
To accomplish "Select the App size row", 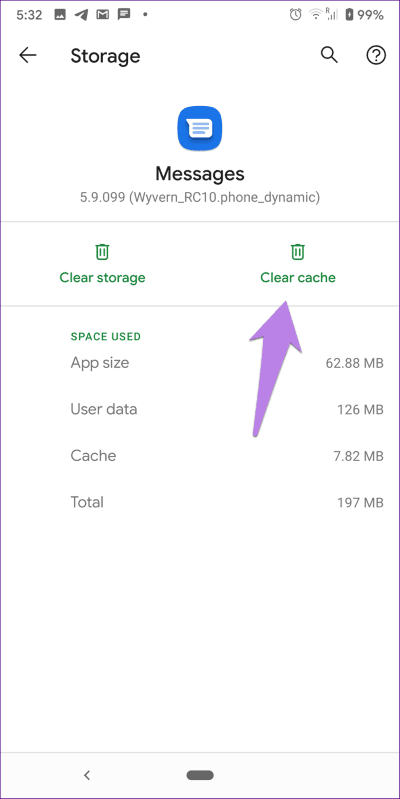I will 227,363.
